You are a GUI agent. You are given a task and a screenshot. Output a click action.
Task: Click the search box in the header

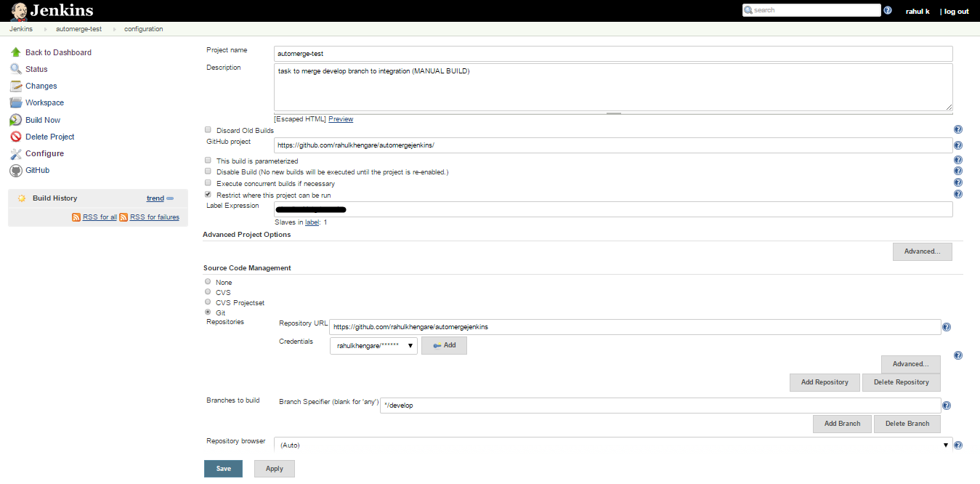coord(811,9)
